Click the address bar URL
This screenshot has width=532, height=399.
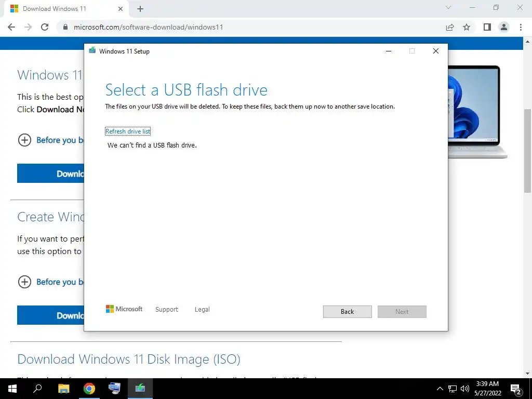click(148, 27)
